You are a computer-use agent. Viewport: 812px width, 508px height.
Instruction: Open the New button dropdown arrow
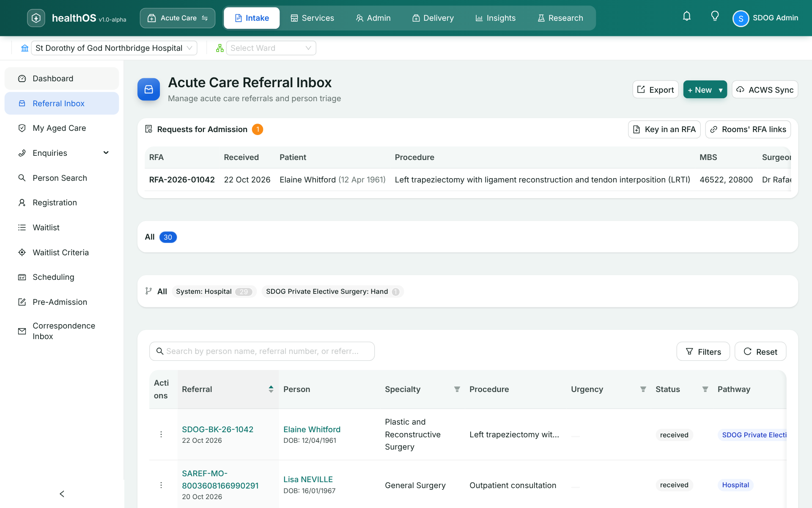pos(721,90)
